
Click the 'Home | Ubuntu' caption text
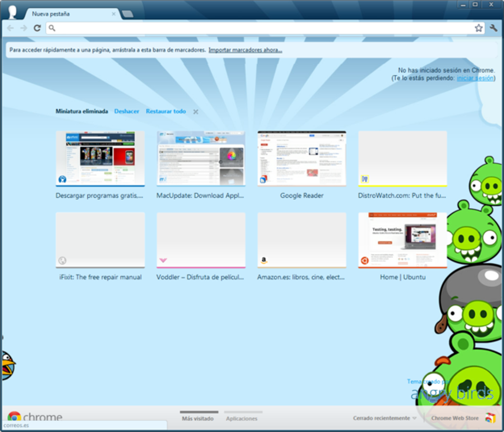403,277
